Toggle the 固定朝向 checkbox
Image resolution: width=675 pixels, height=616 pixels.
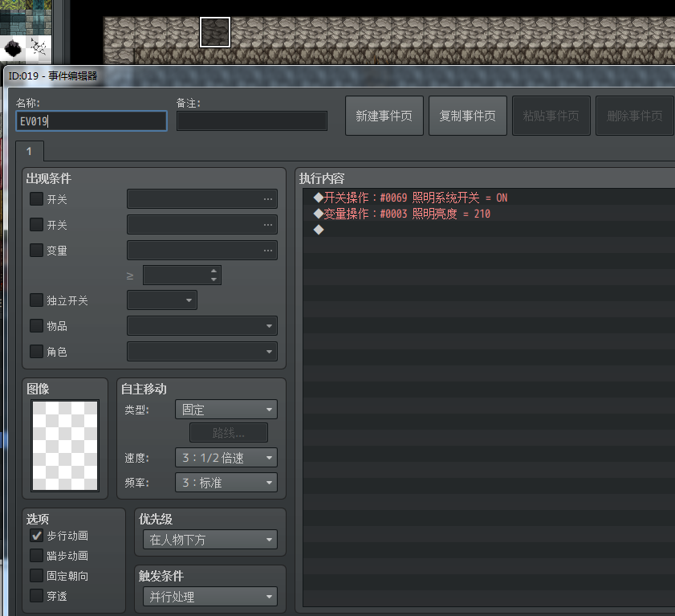coord(36,575)
